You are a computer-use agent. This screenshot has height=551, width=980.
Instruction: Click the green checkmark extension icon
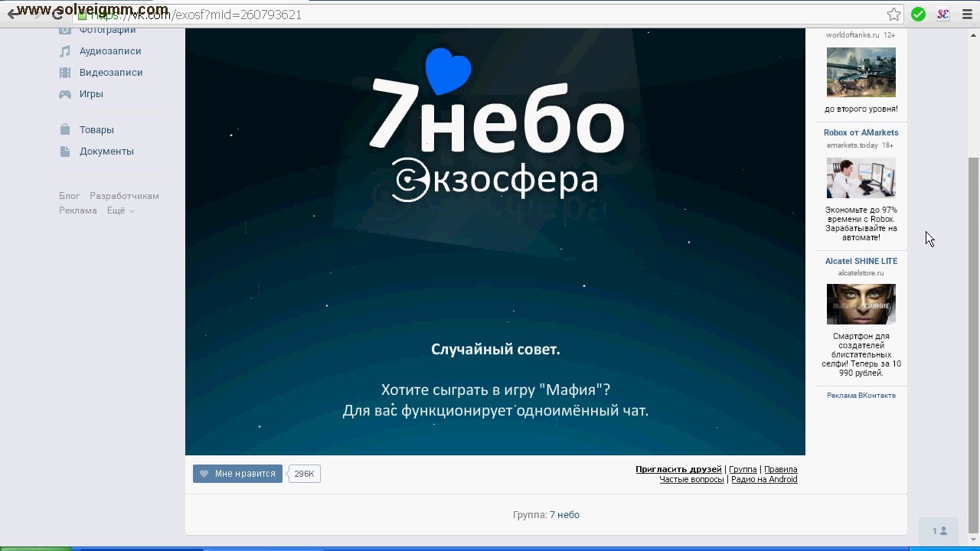tap(919, 15)
